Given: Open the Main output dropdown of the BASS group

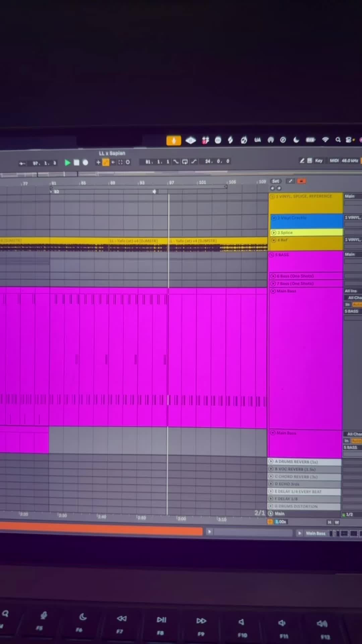Looking at the screenshot, I should tap(353, 254).
